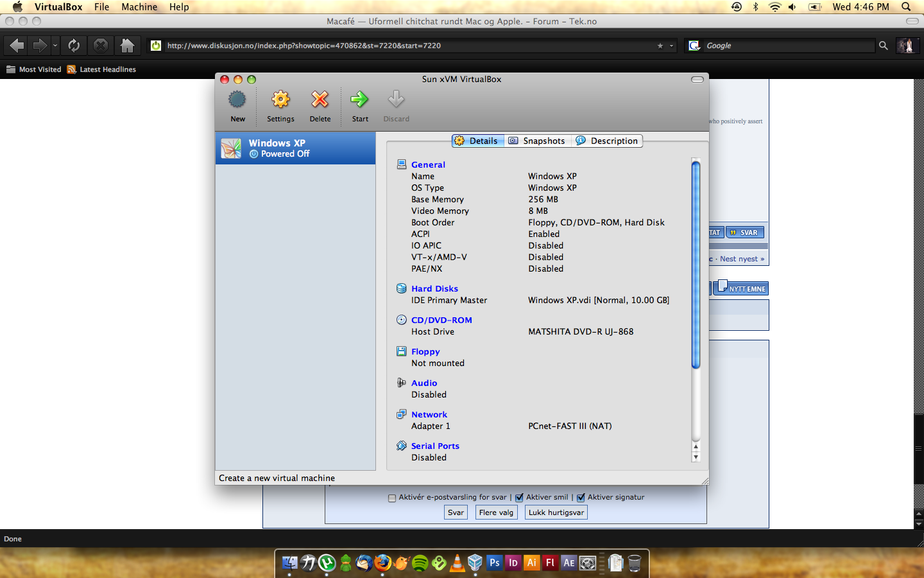Viewport: 924px width, 578px height.
Task: Click the bookmark star in address bar
Action: (x=660, y=46)
